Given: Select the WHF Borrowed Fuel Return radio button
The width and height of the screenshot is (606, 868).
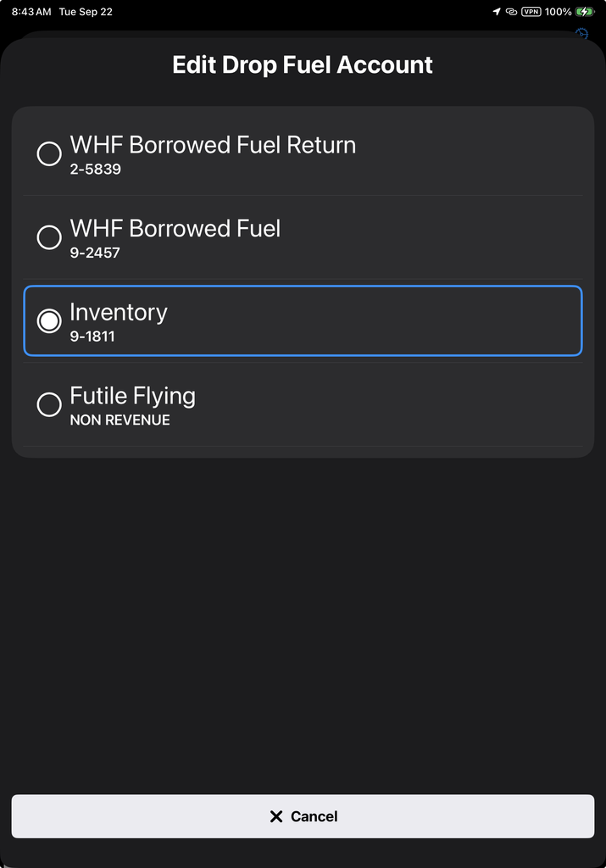Looking at the screenshot, I should [x=49, y=153].
